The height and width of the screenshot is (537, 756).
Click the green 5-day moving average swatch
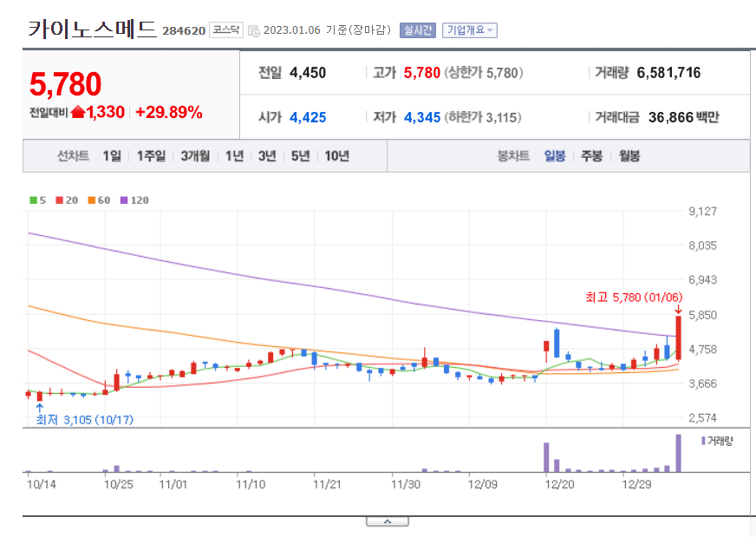(33, 200)
